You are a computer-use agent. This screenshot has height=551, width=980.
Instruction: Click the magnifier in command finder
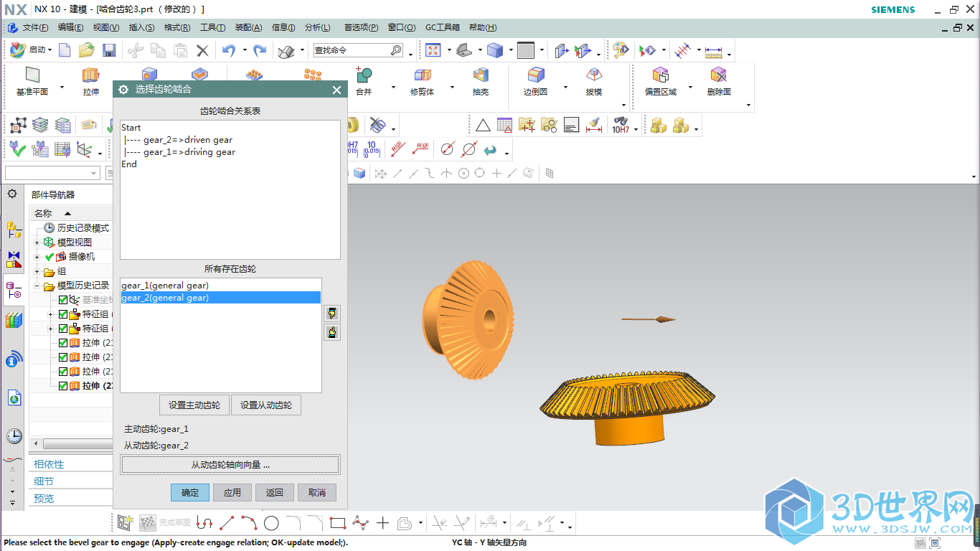coord(396,50)
